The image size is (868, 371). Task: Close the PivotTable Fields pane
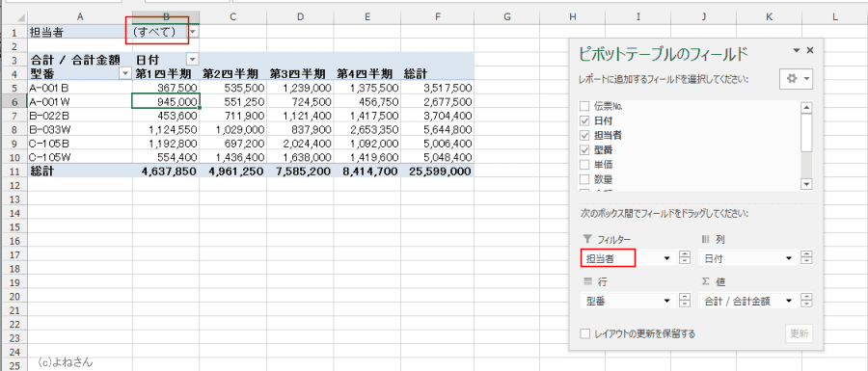[x=810, y=50]
